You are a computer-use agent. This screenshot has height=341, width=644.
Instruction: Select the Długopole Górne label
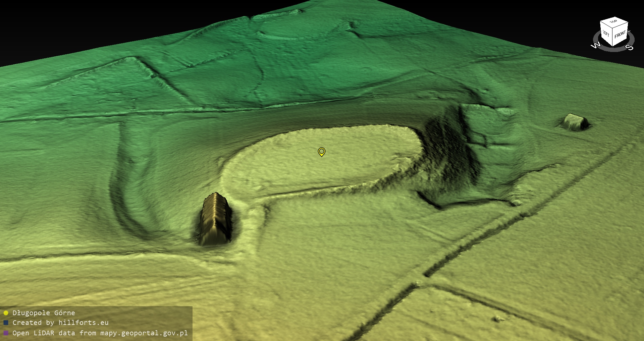tap(44, 313)
